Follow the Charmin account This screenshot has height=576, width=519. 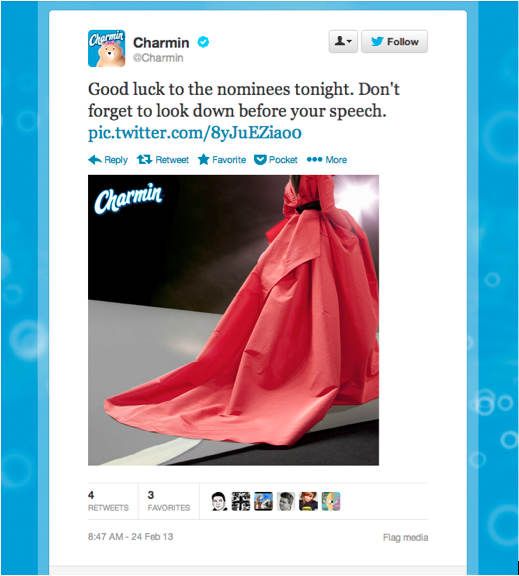pos(394,42)
